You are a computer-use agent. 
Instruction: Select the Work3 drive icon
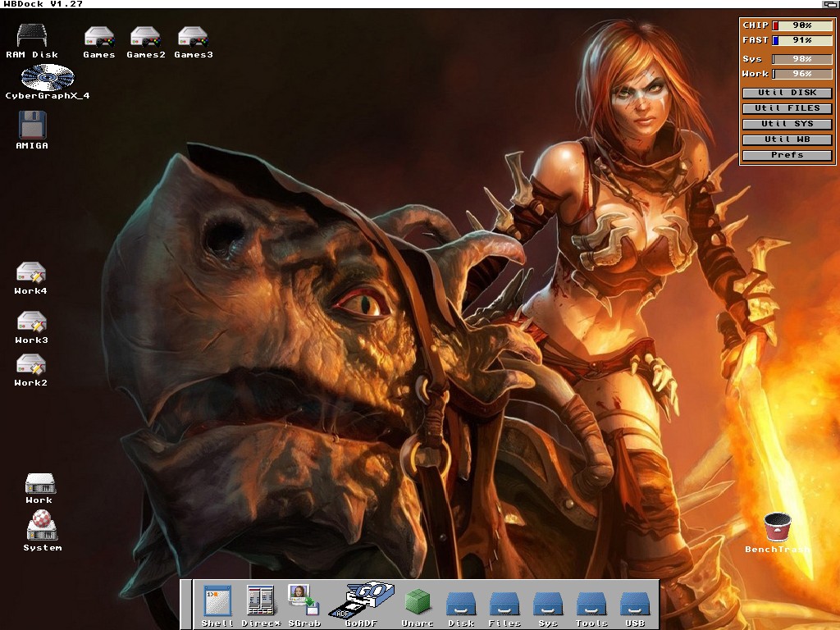pos(32,322)
